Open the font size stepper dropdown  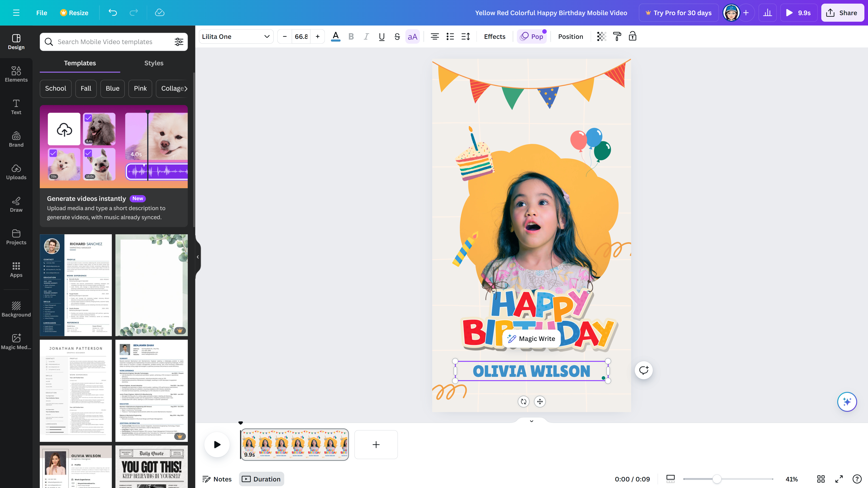301,36
